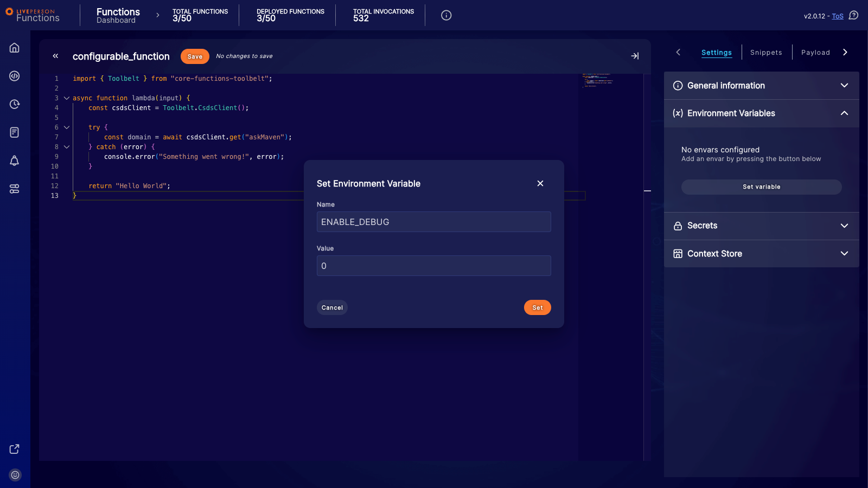Click the LivePerson Functions logo
This screenshot has width=868, height=488.
(x=34, y=15)
